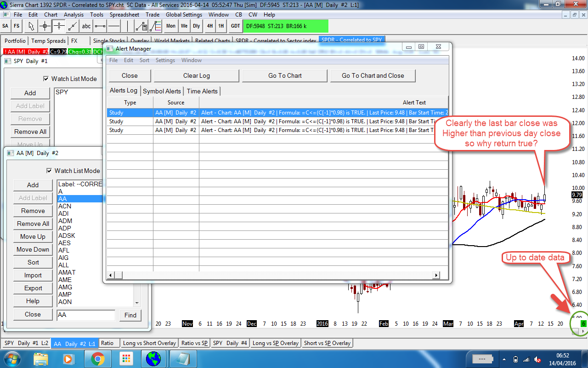Viewport: 588px width, 368px height.
Task: Open the Trade menu
Action: tap(153, 15)
